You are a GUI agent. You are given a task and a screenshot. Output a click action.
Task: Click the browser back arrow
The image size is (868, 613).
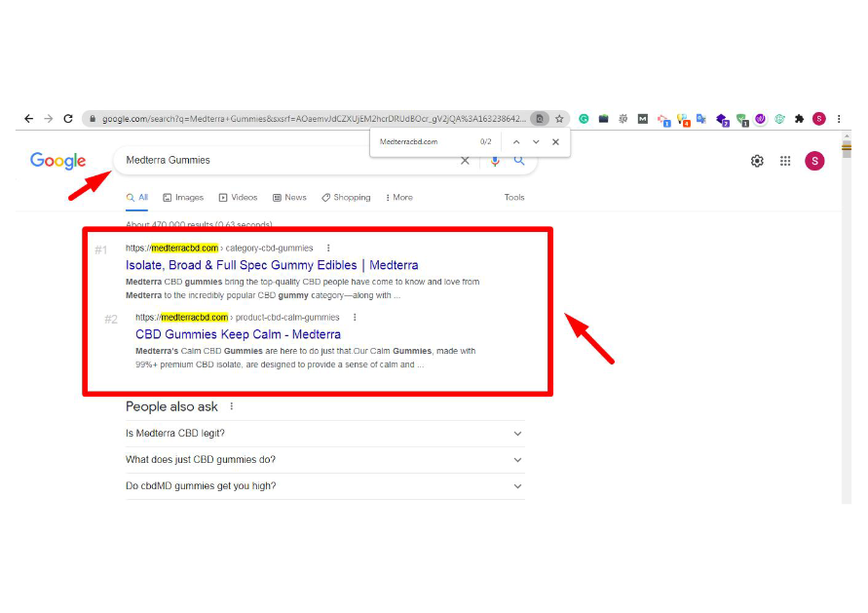click(x=29, y=119)
